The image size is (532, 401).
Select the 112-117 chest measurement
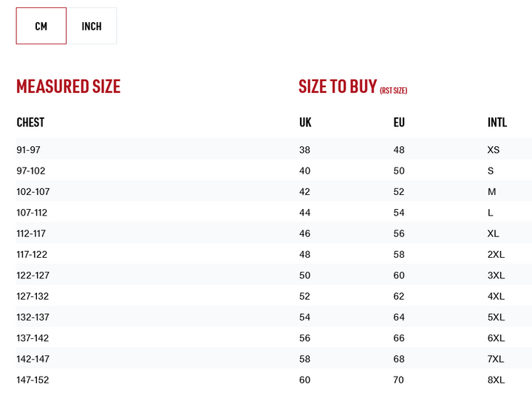point(31,233)
